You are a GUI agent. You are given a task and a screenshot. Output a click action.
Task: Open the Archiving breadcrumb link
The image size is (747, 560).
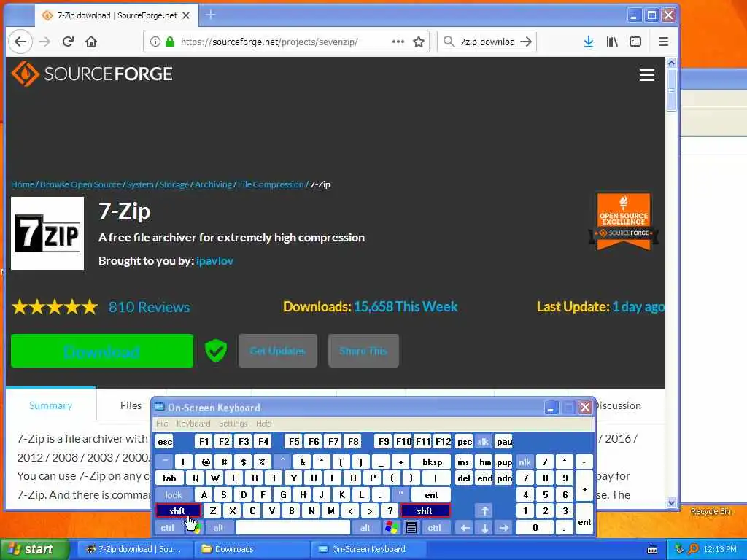[214, 184]
